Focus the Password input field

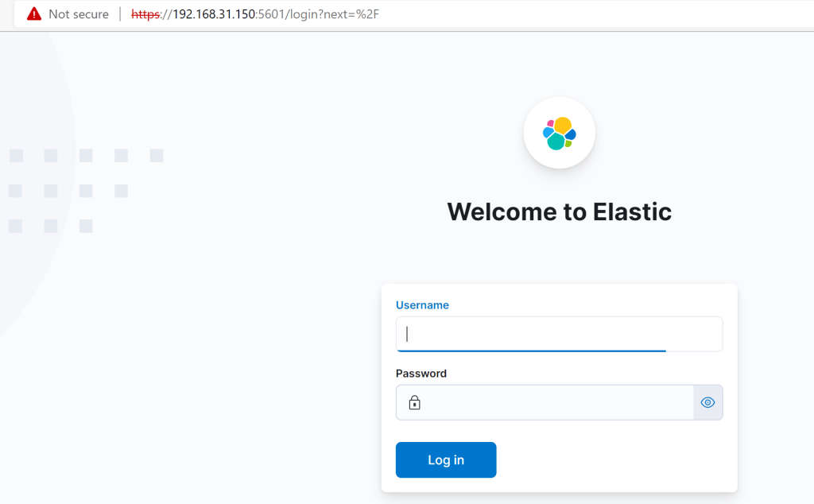pyautogui.click(x=556, y=403)
